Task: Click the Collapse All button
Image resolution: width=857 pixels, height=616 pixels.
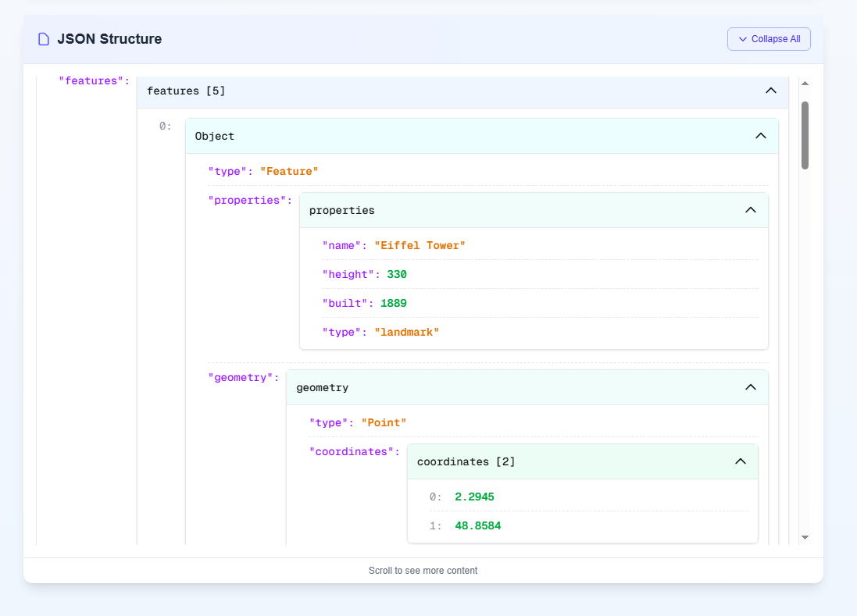Action: click(x=769, y=39)
